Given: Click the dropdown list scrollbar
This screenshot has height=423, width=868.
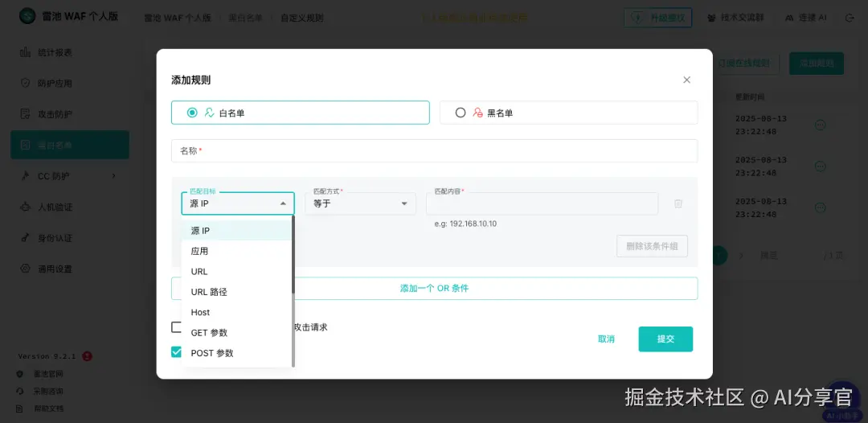Looking at the screenshot, I should [x=293, y=255].
